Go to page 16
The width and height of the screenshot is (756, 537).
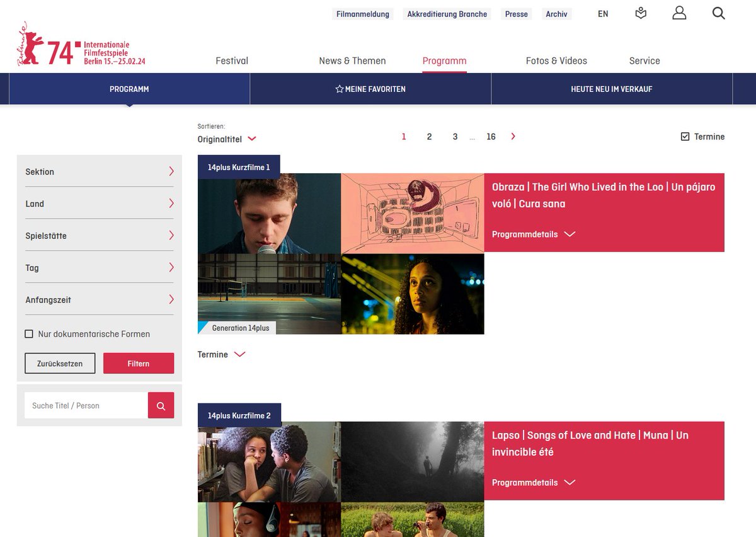click(x=491, y=137)
